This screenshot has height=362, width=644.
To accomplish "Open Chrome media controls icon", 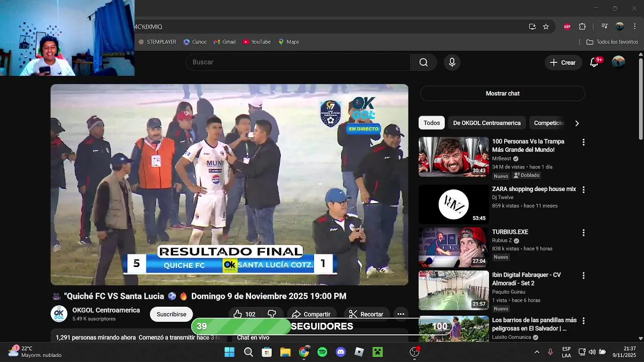I will [x=605, y=27].
